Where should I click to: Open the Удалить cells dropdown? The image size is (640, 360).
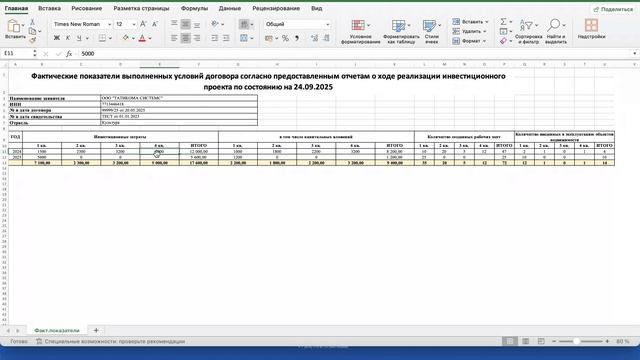pyautogui.click(x=469, y=31)
